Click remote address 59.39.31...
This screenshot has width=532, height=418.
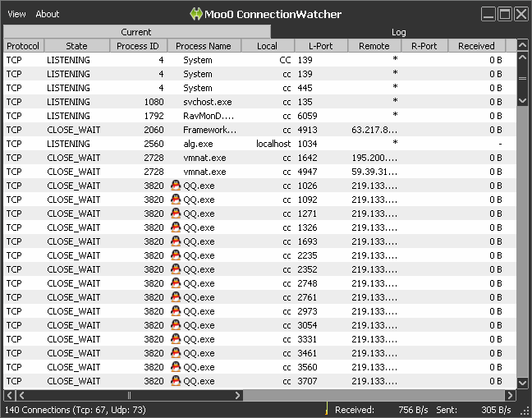[374, 172]
